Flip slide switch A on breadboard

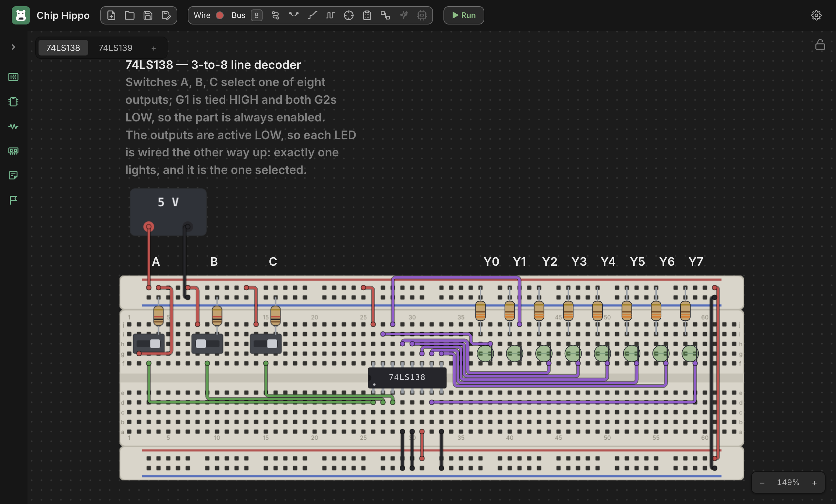tap(149, 344)
